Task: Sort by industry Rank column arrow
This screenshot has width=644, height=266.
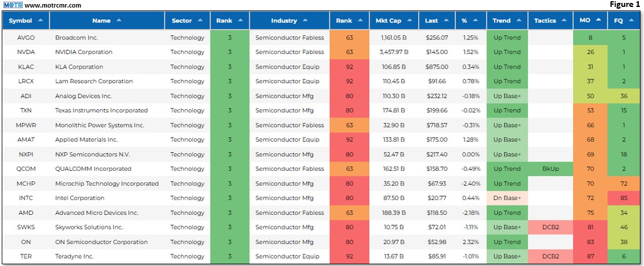Action: pyautogui.click(x=360, y=20)
